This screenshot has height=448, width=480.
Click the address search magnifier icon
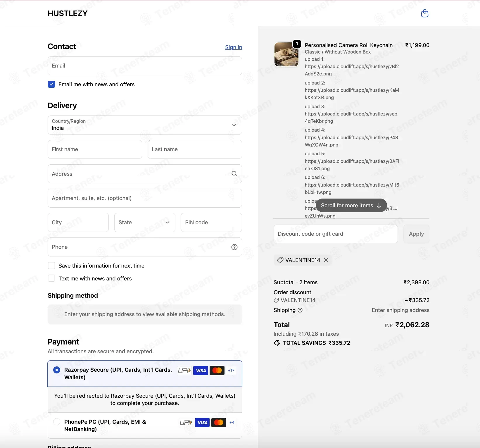(234, 174)
